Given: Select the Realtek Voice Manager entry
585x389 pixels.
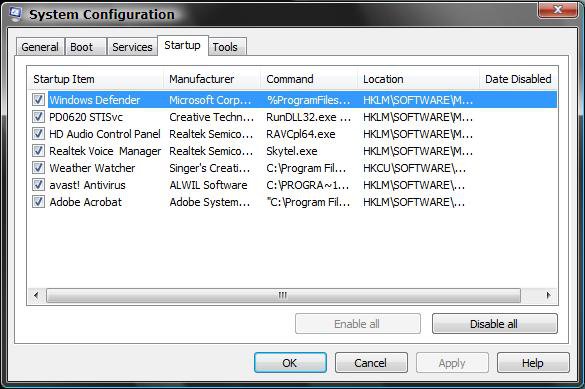Looking at the screenshot, I should point(105,151).
